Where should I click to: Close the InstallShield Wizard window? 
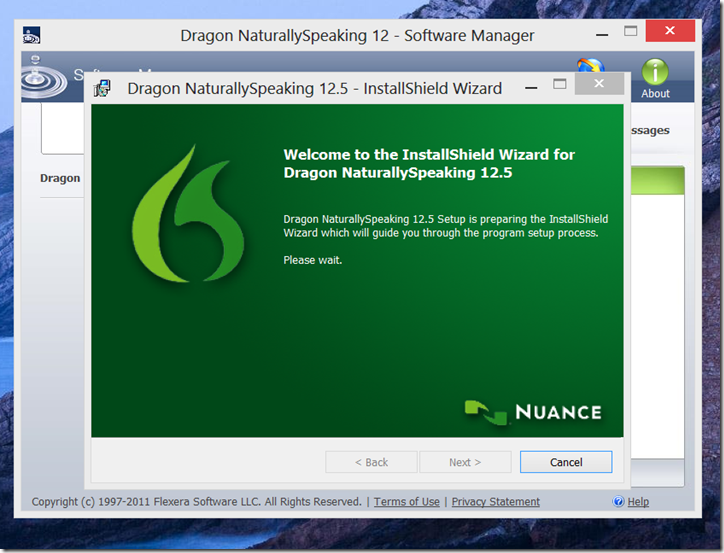[x=599, y=84]
